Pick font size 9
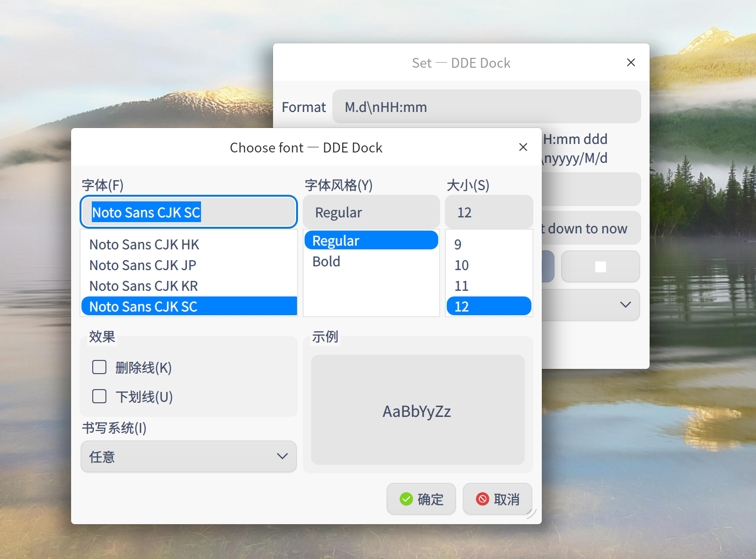Image resolution: width=756 pixels, height=559 pixels. click(x=458, y=245)
